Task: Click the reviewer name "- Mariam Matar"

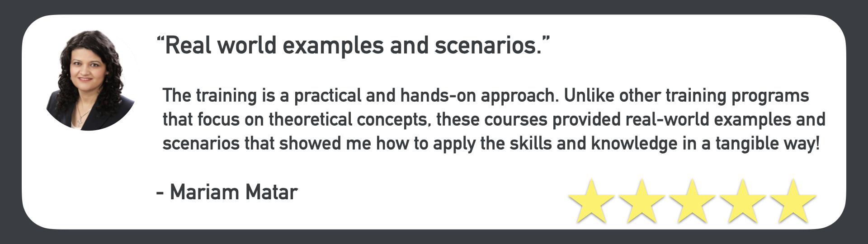Action: 226,192
